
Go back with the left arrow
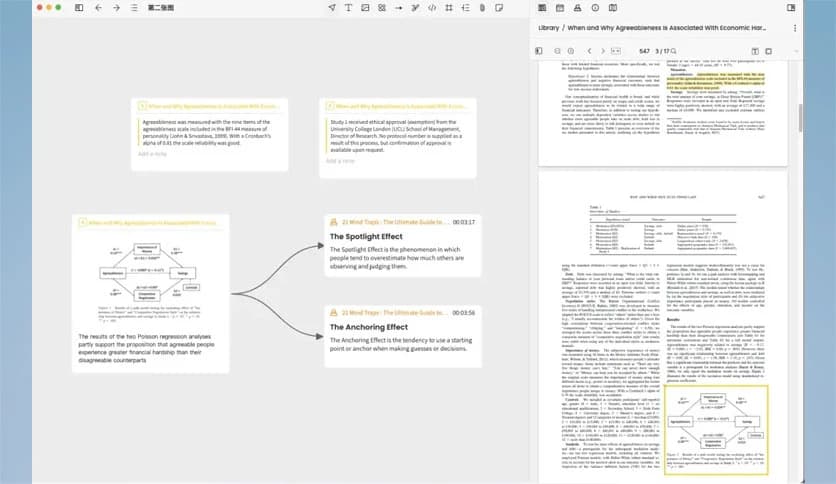tap(98, 7)
